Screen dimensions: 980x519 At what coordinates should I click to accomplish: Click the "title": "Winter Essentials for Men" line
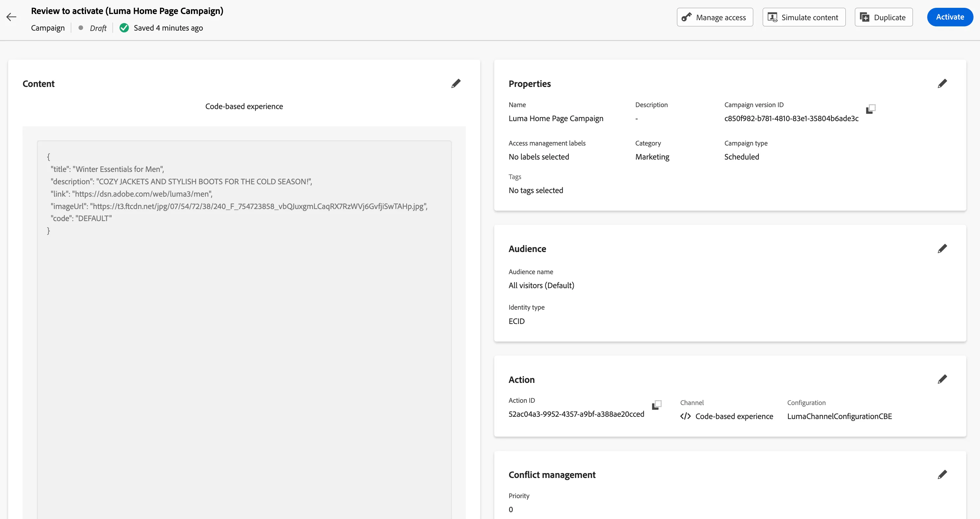[x=107, y=169]
